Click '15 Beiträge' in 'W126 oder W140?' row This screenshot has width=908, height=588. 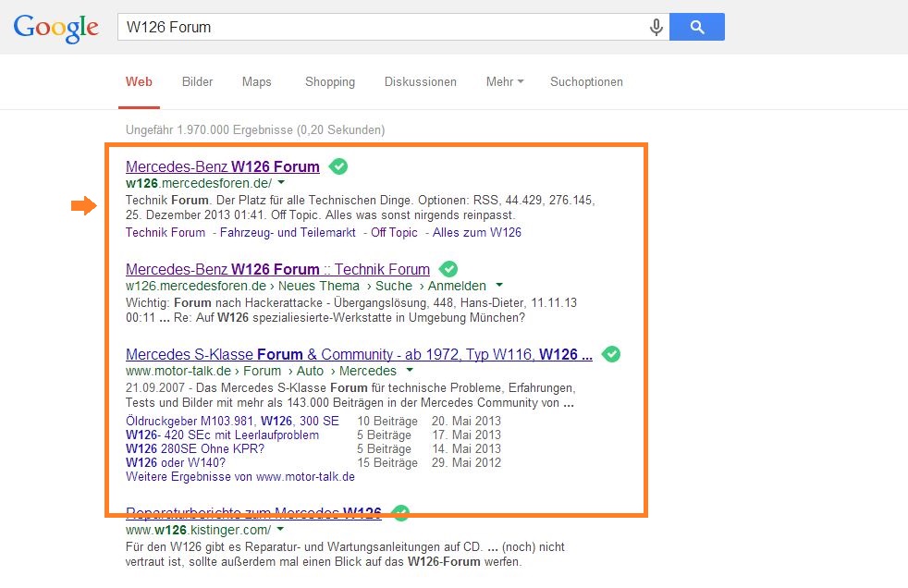(387, 462)
